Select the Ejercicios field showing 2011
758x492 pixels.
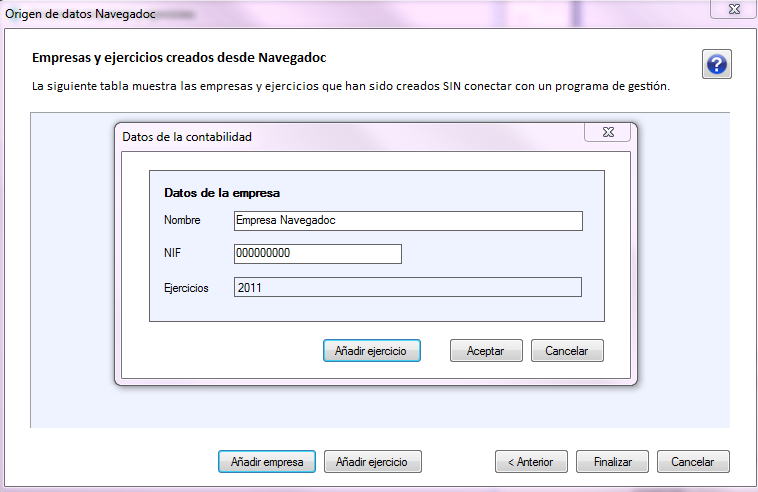(408, 287)
